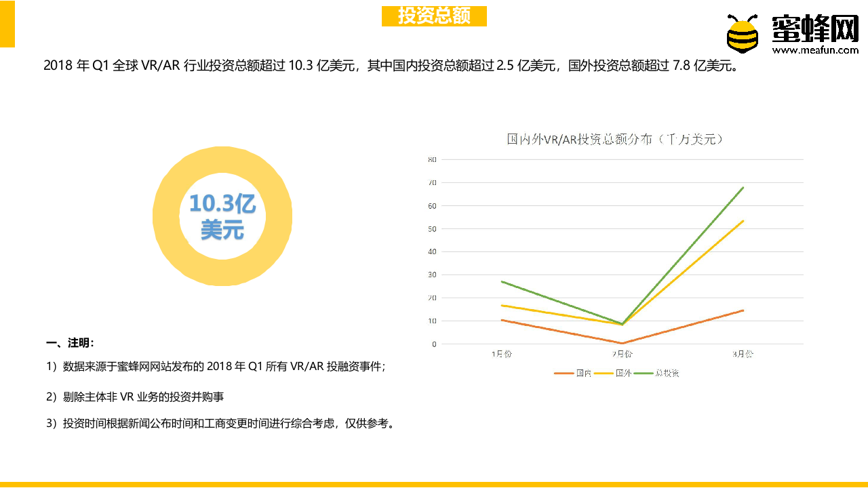The image size is (868, 488).
Task: Expand the chart title 国内外VR/AR投资总额分布
Action: tap(614, 139)
